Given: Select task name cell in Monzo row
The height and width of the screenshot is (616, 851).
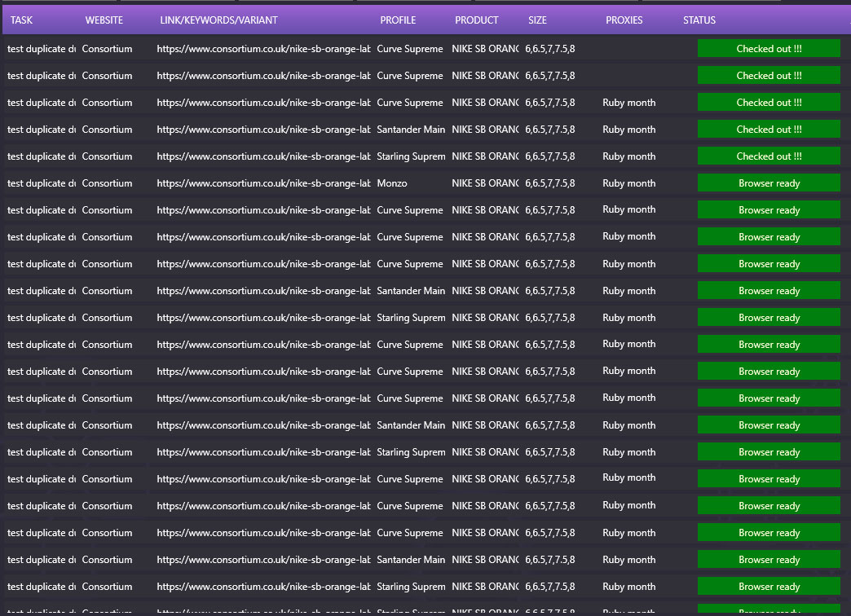Looking at the screenshot, I should tap(42, 183).
